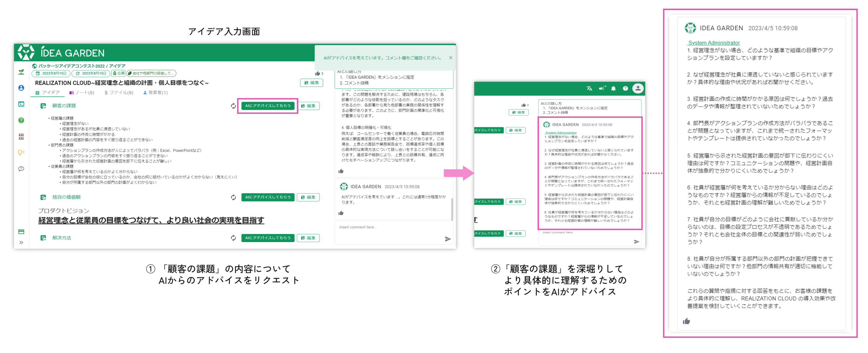
Task: Expand the sidebar with double chevron
Action: (21, 243)
